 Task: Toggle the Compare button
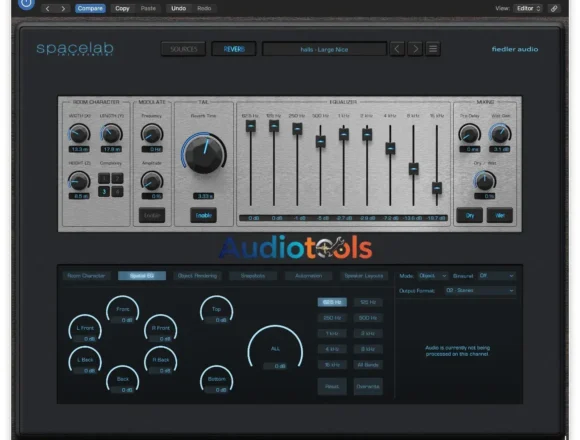pyautogui.click(x=90, y=9)
